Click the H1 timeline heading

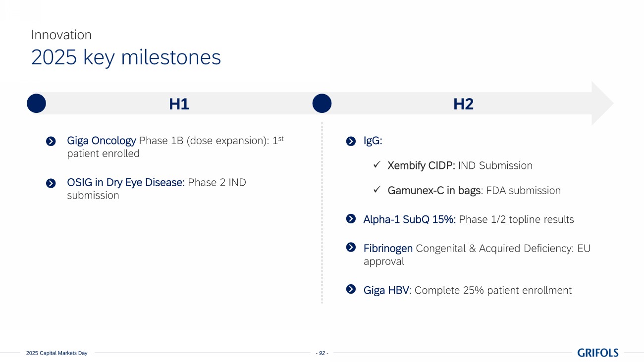coord(179,104)
